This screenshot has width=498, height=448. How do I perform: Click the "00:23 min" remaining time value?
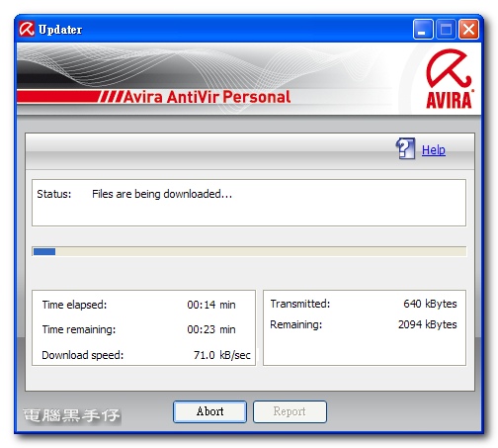click(x=211, y=329)
